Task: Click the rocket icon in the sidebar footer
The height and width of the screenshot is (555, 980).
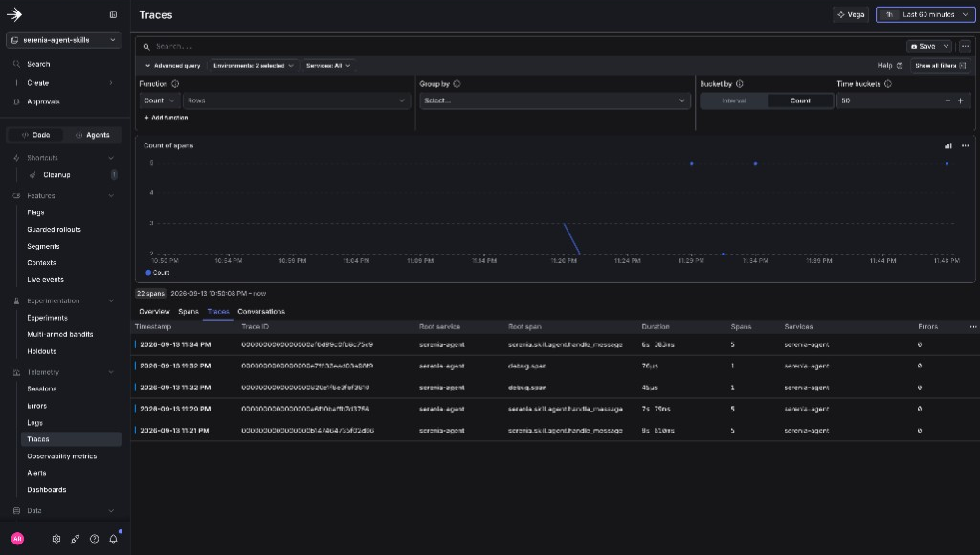Action: click(75, 538)
